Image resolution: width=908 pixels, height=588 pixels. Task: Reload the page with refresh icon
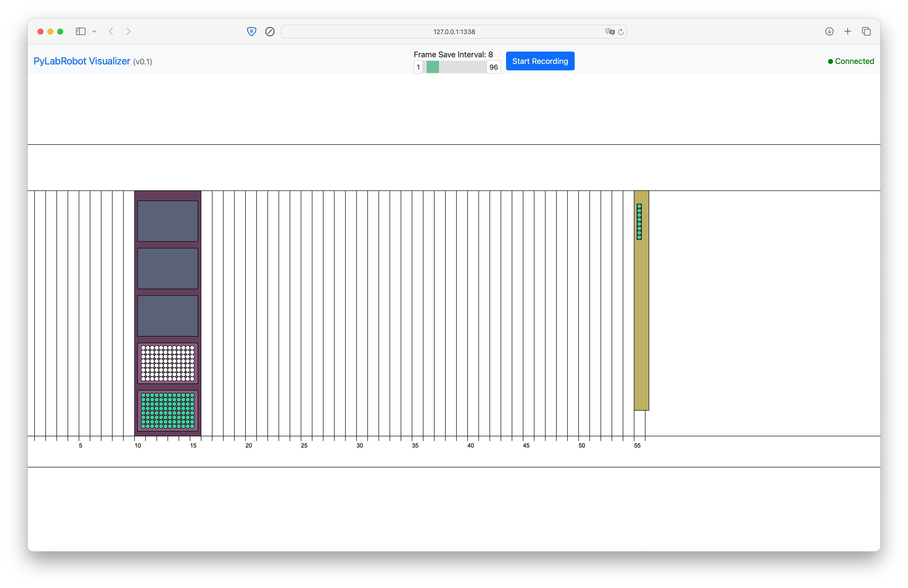(x=621, y=32)
